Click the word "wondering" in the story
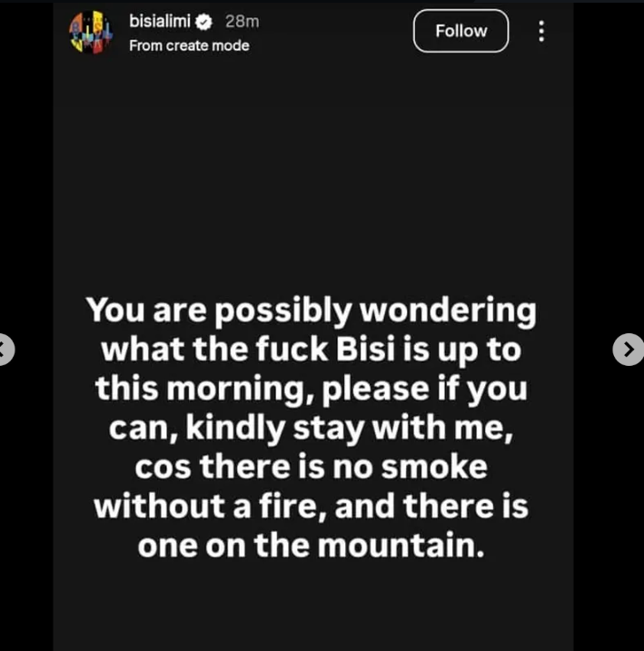Screen dimensions: 644x651 [x=448, y=311]
